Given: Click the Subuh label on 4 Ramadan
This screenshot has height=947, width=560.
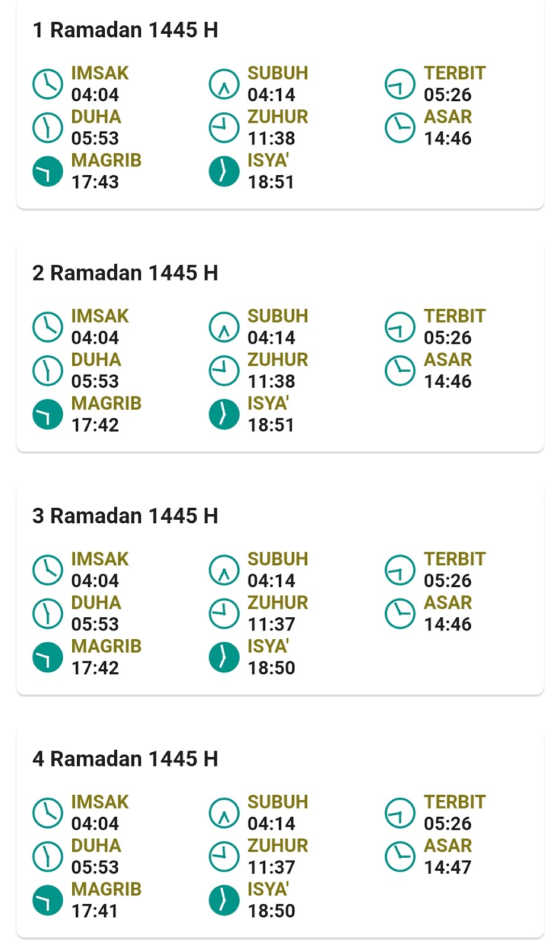Looking at the screenshot, I should point(278,802).
